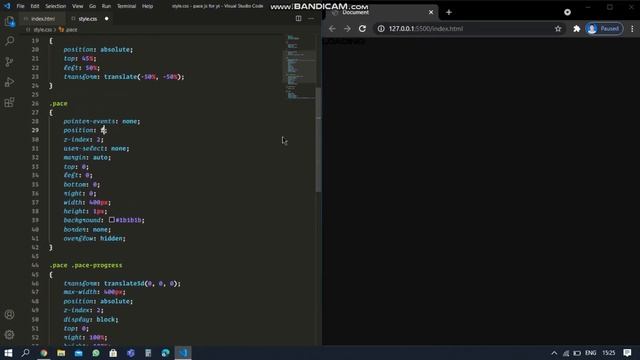Switch to the style.css editor tab
This screenshot has width=640, height=360.
[88, 19]
